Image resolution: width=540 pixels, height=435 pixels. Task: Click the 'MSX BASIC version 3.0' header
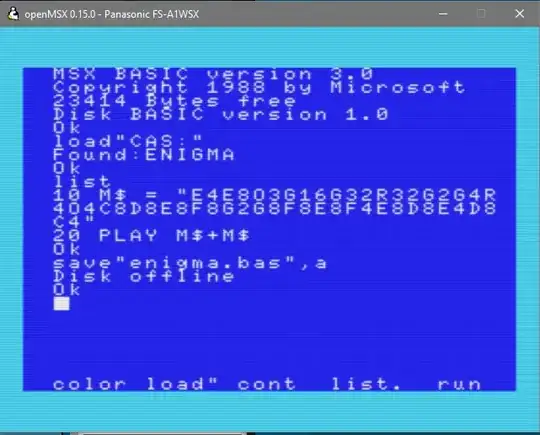[x=213, y=74]
